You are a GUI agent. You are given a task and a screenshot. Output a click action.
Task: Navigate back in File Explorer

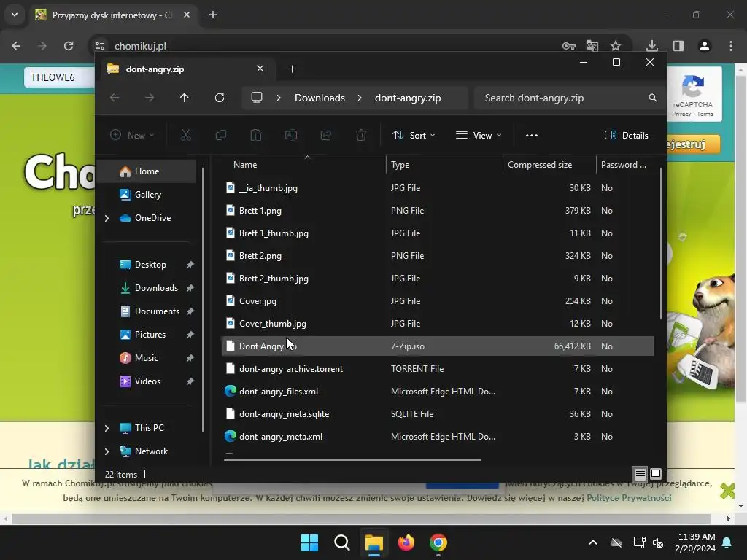pos(115,98)
